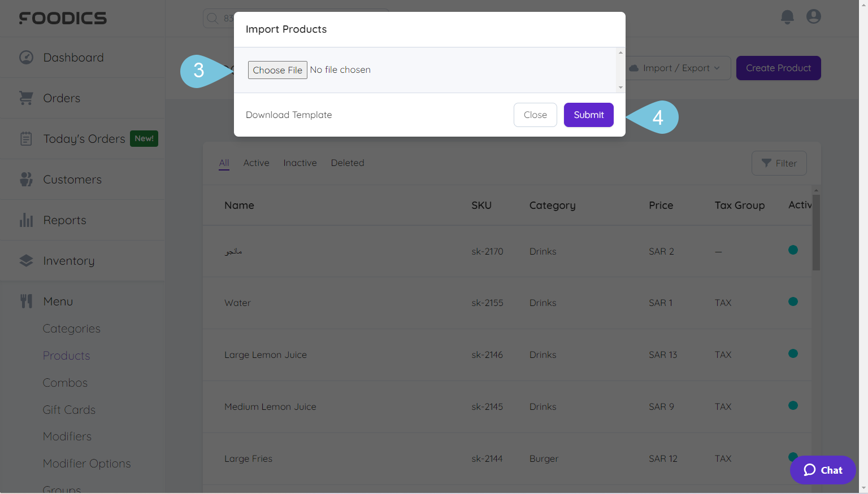The image size is (868, 494).
Task: Open the Filter button
Action: [779, 163]
